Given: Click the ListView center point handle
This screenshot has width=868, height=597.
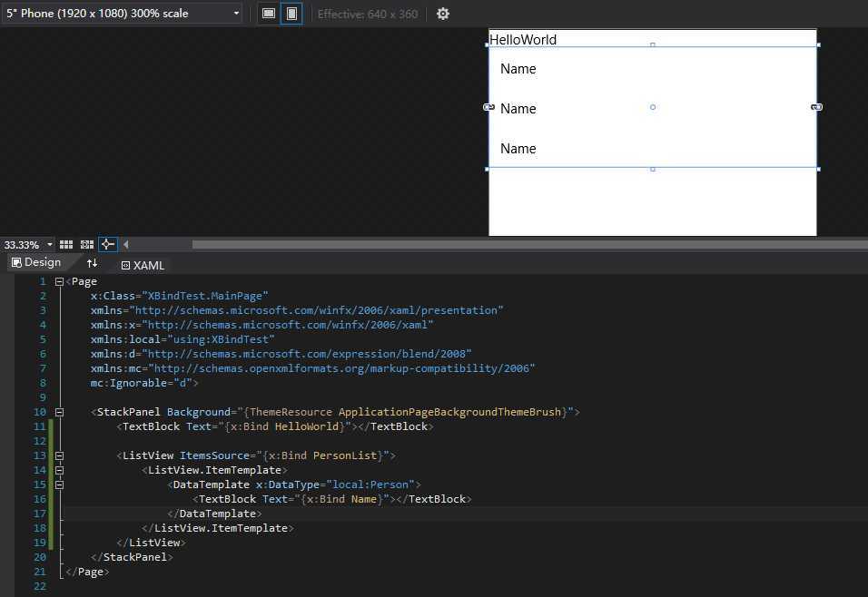Looking at the screenshot, I should point(653,107).
